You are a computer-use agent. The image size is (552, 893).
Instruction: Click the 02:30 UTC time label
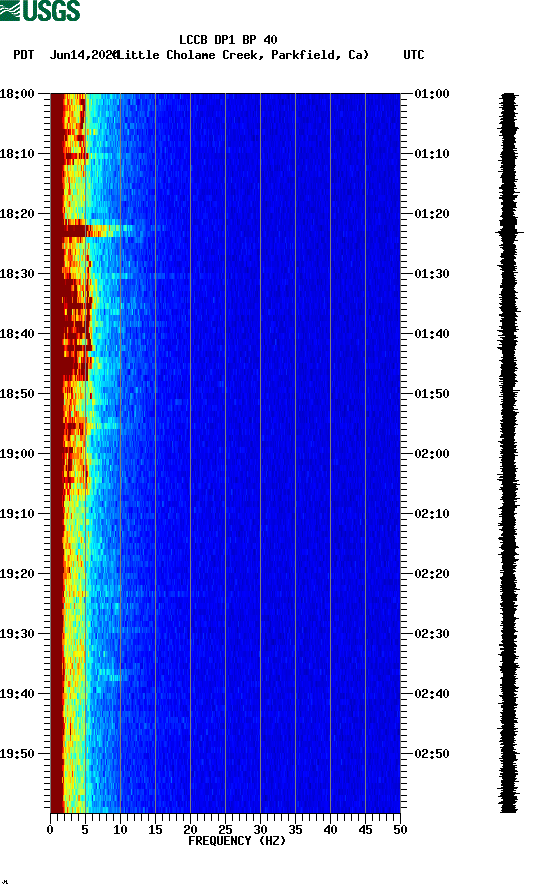point(432,634)
